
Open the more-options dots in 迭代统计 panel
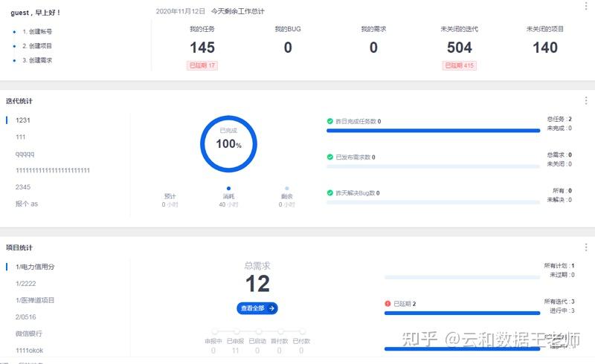(x=586, y=100)
